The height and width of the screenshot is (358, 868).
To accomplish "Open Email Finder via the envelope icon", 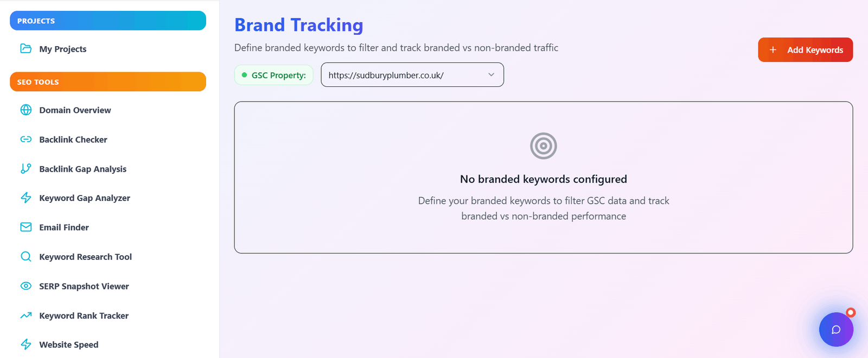I will (x=25, y=227).
